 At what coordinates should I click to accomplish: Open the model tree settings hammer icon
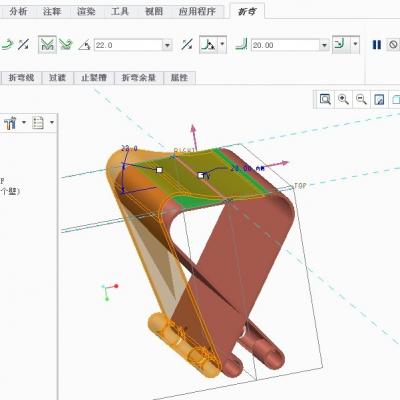[10, 123]
